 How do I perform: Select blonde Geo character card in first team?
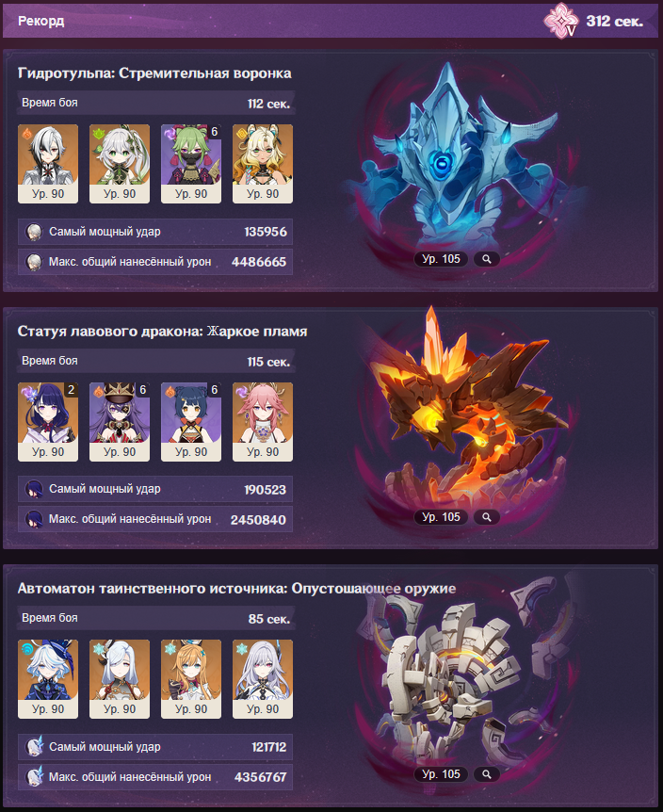[263, 164]
